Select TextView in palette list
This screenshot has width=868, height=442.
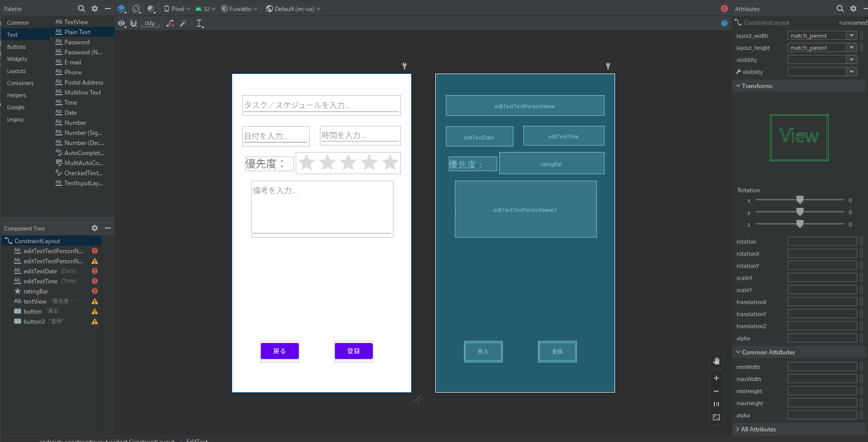[x=83, y=22]
